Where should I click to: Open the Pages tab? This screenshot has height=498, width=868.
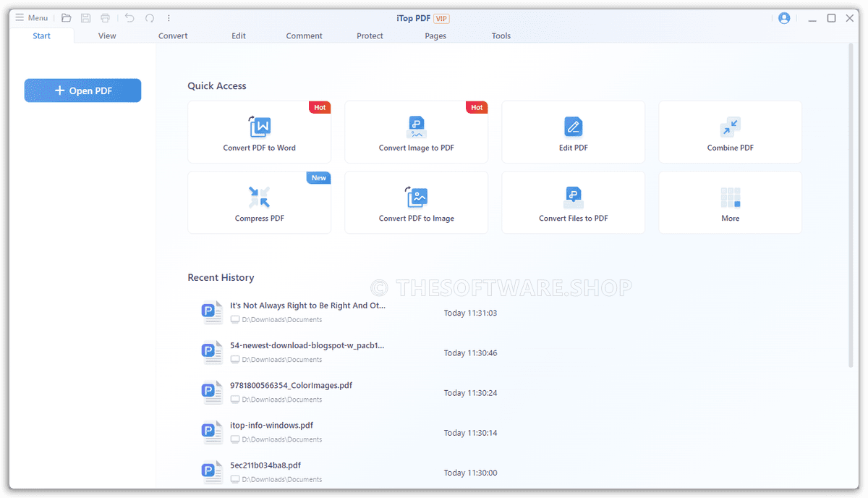(435, 35)
